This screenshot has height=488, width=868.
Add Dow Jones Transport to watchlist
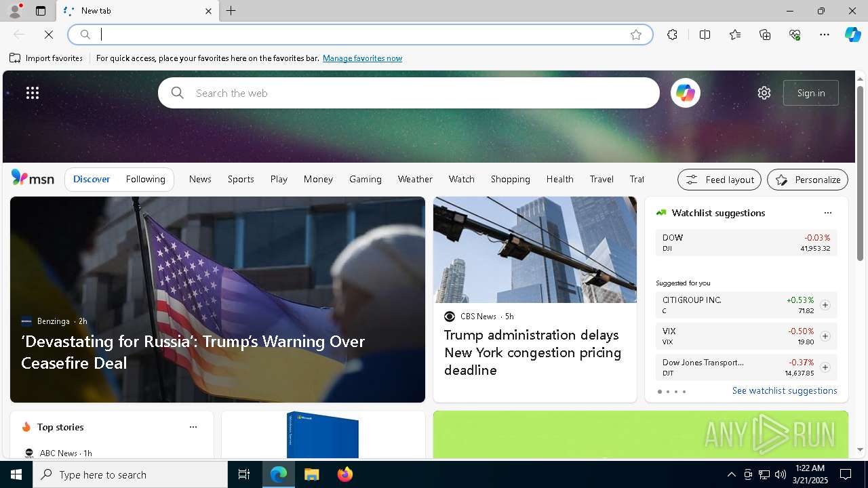point(825,367)
